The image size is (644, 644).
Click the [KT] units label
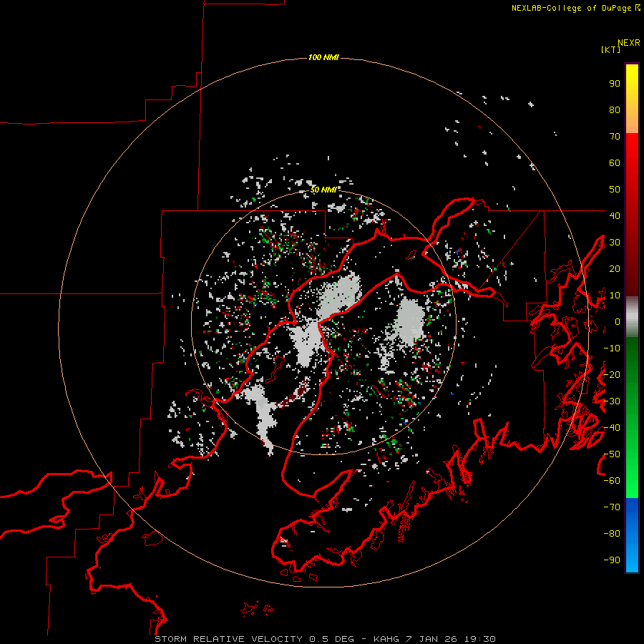pos(611,49)
